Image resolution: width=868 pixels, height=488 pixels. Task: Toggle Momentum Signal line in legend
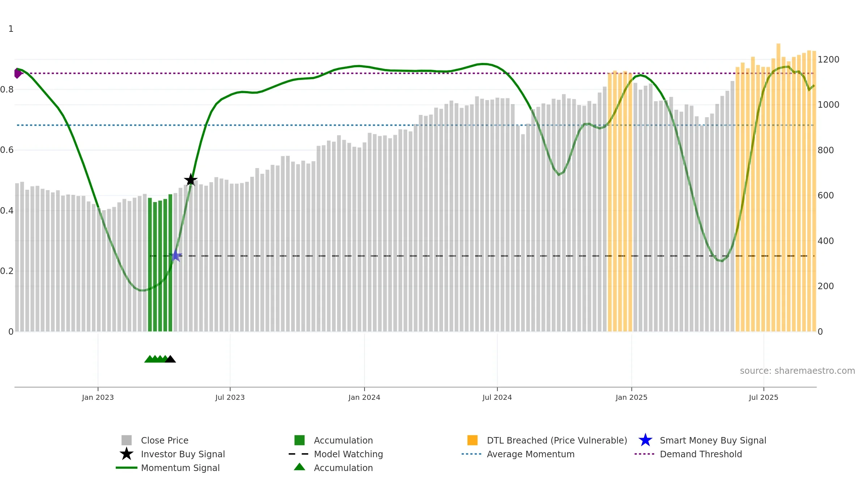(x=180, y=468)
